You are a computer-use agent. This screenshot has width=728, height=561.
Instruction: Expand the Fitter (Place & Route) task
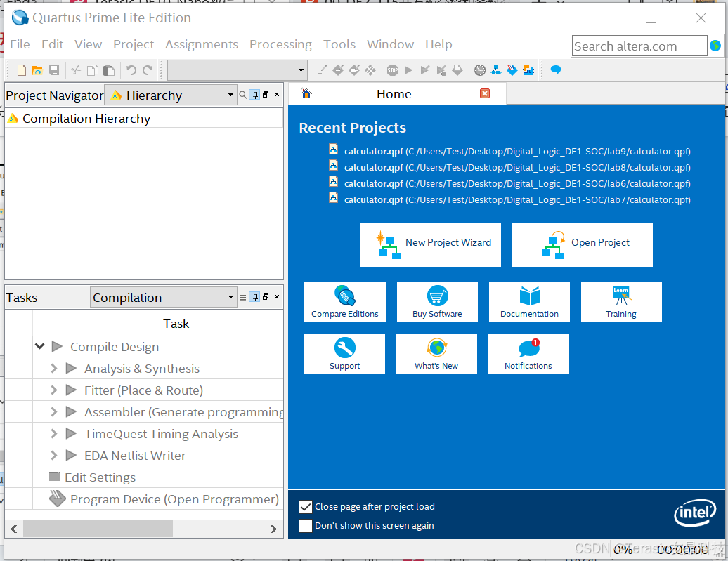point(54,390)
